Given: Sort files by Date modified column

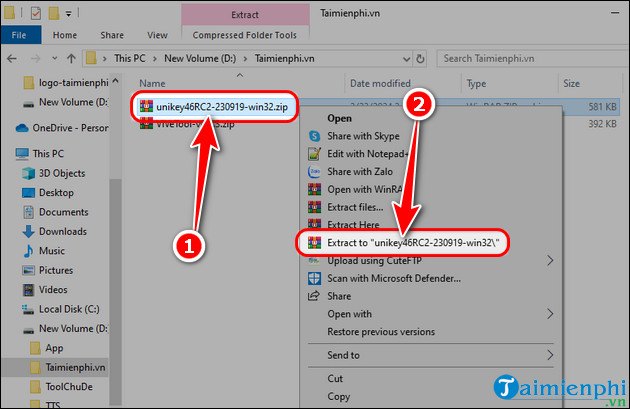Looking at the screenshot, I should (378, 83).
